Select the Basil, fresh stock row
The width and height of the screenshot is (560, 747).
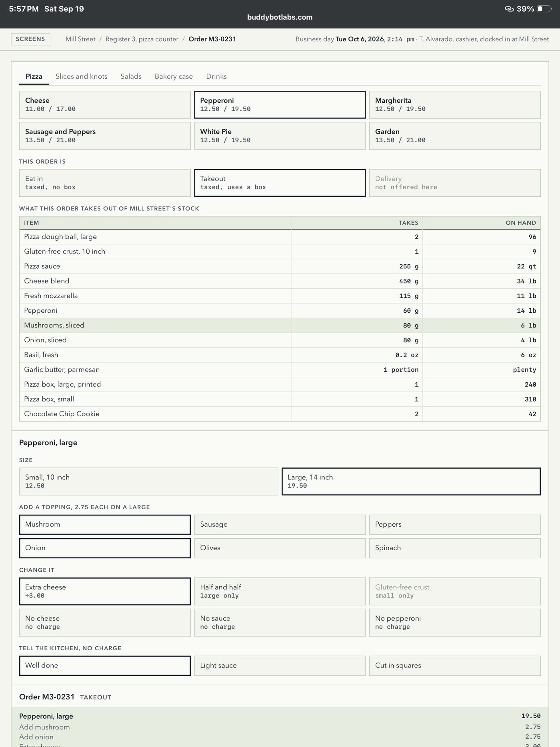[x=280, y=355]
